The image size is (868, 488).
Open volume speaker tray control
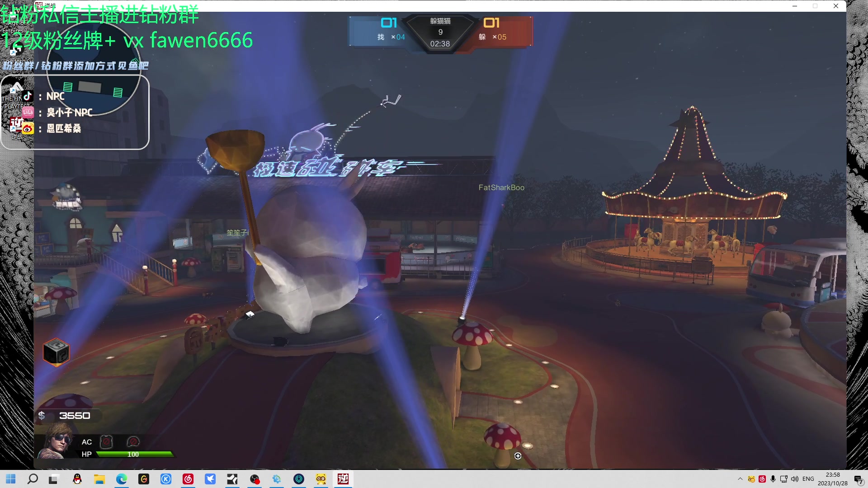tap(795, 479)
